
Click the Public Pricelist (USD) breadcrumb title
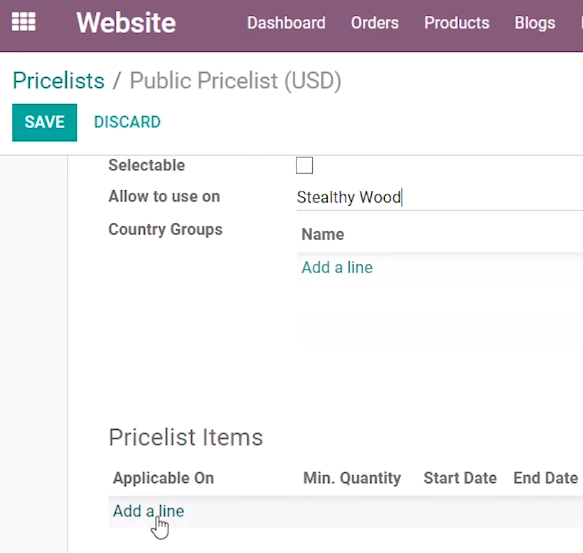[235, 80]
